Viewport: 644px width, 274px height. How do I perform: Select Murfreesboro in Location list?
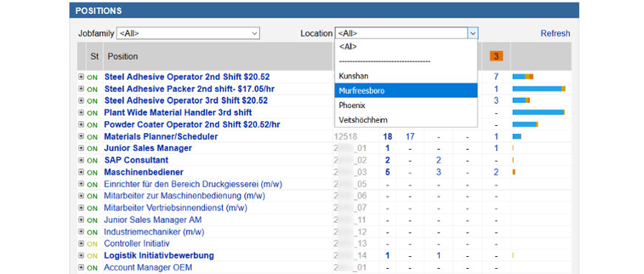pyautogui.click(x=406, y=91)
